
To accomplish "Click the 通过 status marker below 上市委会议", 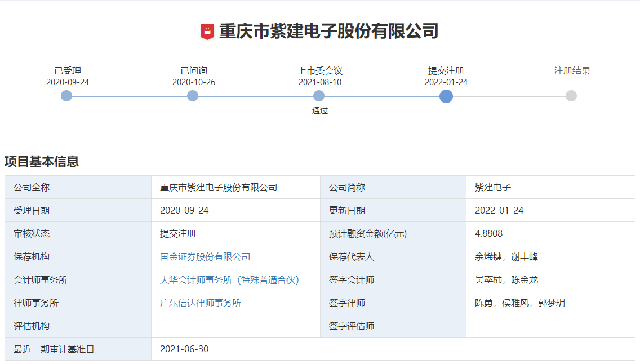I will point(319,111).
